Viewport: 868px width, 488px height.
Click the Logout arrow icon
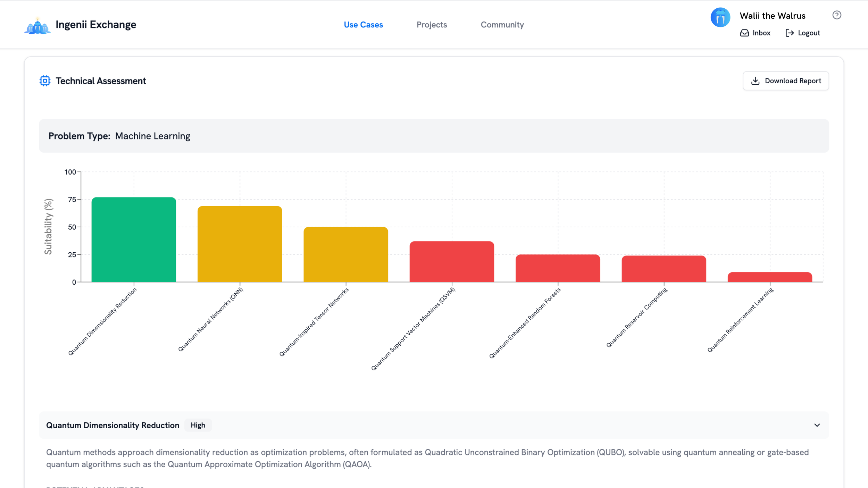click(790, 33)
